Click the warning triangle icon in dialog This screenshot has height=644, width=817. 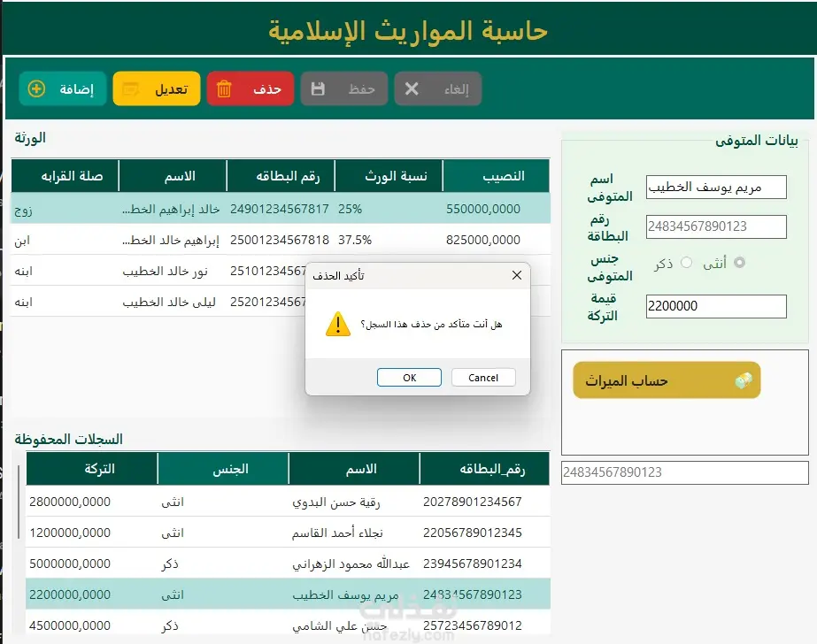[x=338, y=324]
